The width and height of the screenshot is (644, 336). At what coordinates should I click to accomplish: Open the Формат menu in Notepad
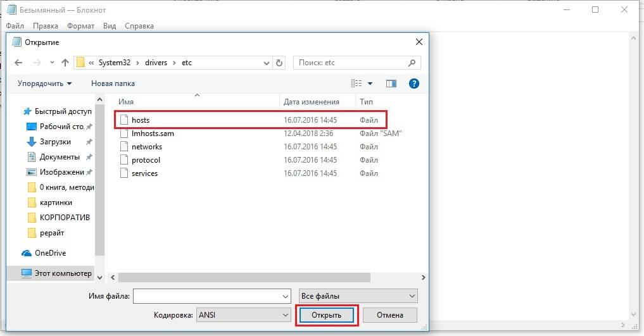pyautogui.click(x=80, y=26)
